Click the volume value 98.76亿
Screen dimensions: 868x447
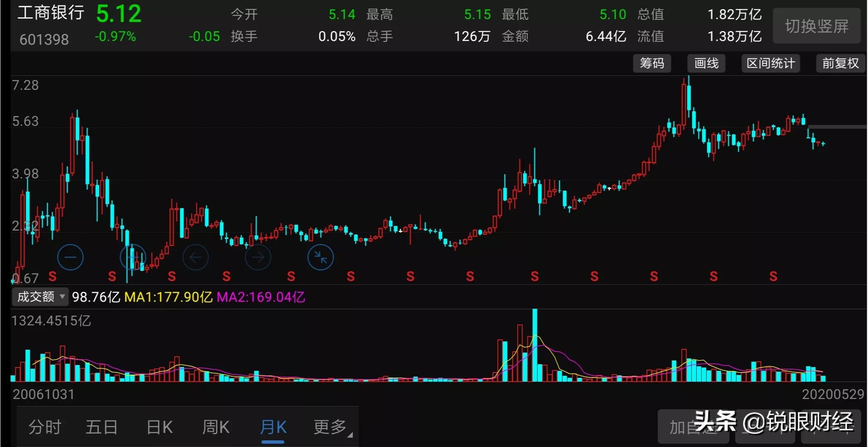96,297
